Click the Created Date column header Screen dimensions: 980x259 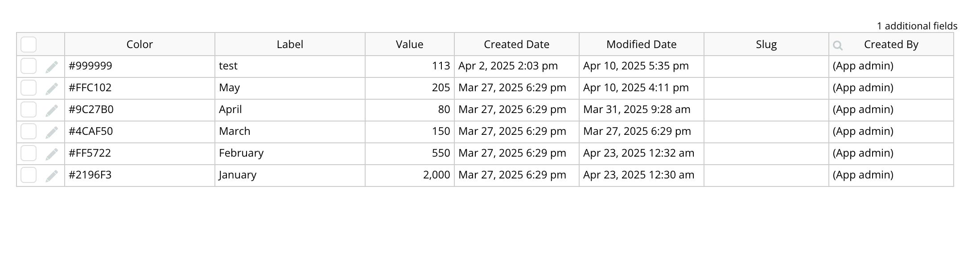tap(516, 45)
